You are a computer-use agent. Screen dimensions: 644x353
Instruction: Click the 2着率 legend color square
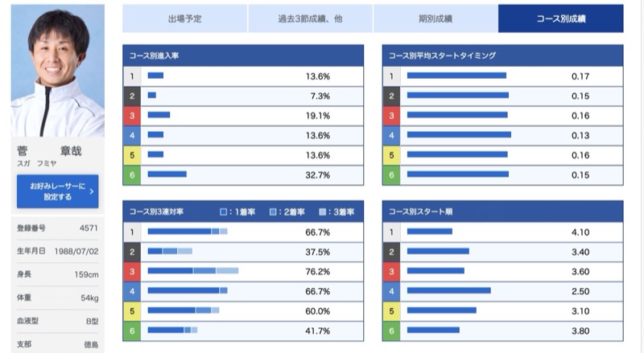pos(273,212)
